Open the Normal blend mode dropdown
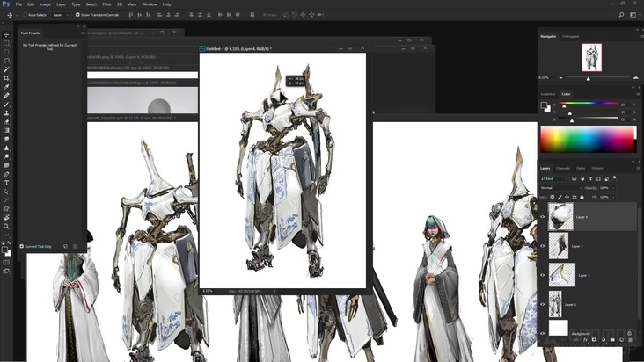Image resolution: width=644 pixels, height=362 pixels. (x=560, y=188)
